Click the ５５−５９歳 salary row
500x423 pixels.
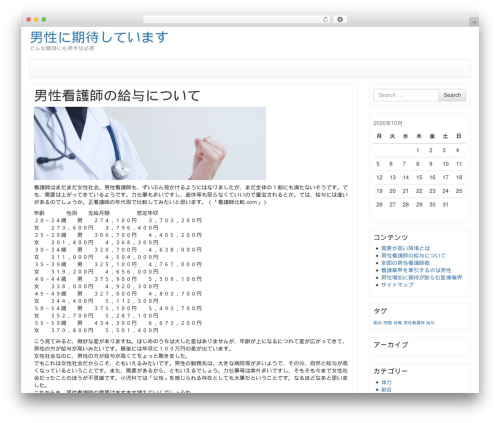(x=118, y=323)
